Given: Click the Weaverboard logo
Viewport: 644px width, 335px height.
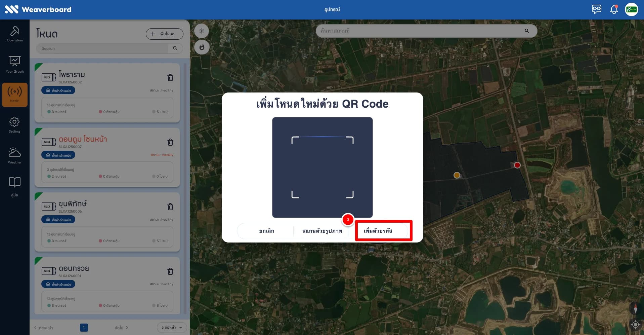Looking at the screenshot, I should [x=38, y=9].
